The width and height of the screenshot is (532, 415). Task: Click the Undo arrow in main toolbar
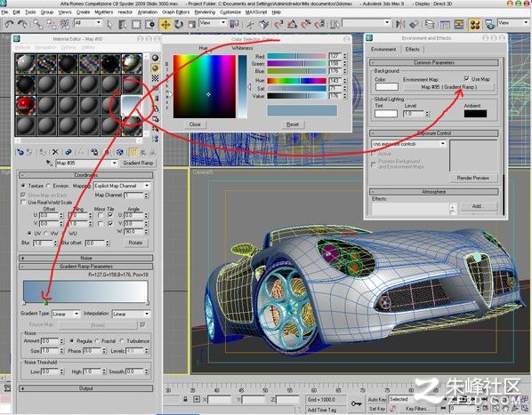point(9,24)
